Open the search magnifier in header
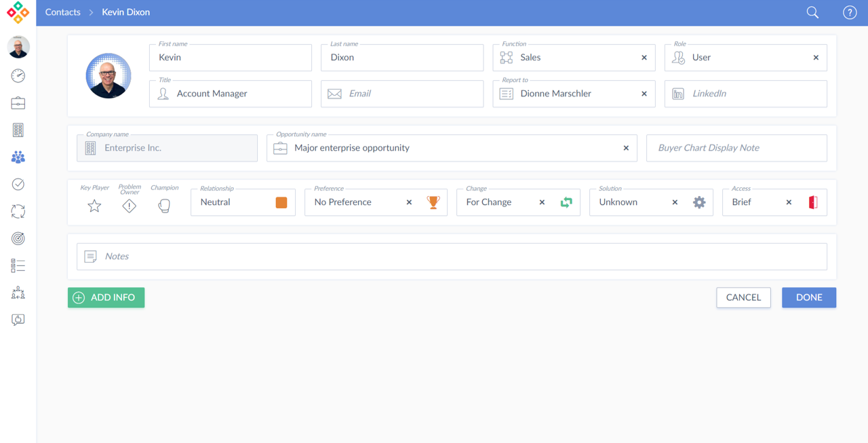The height and width of the screenshot is (443, 868). [812, 12]
